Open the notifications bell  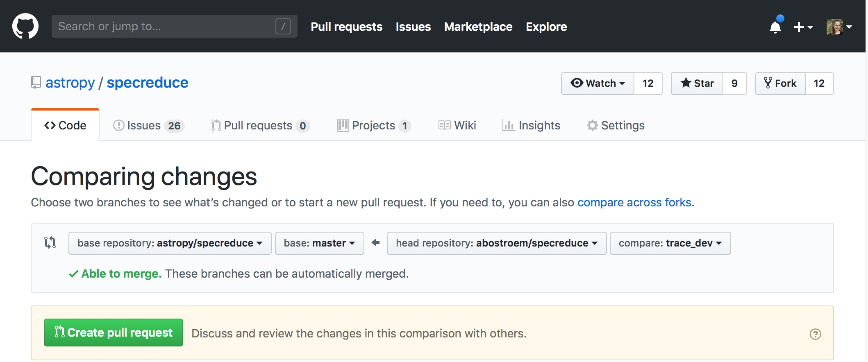[x=775, y=27]
